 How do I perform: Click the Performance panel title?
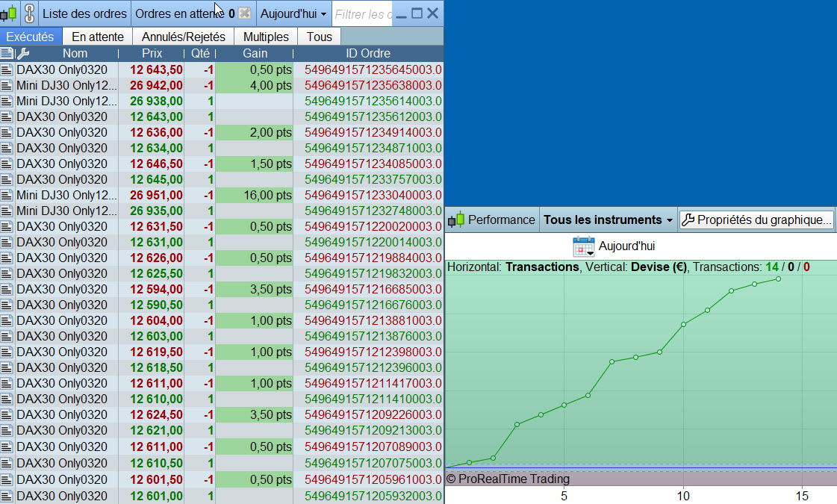[x=501, y=220]
